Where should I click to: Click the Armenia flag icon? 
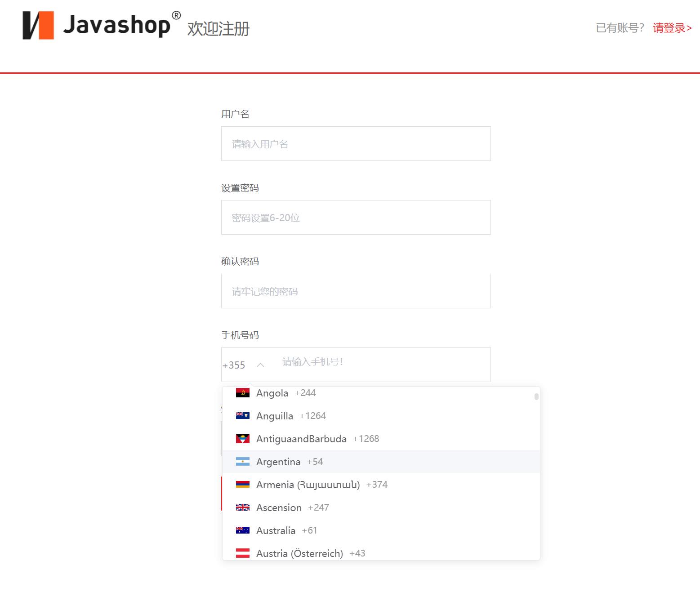click(243, 484)
